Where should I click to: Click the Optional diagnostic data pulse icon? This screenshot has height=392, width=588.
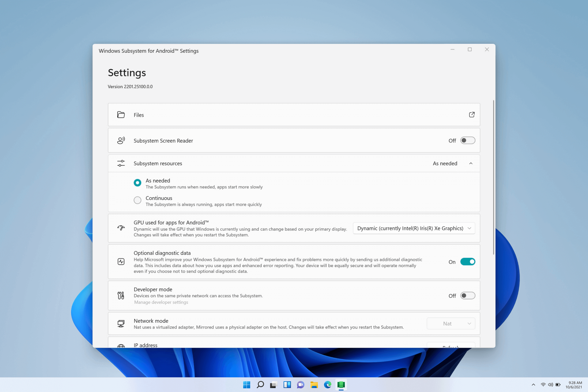point(121,262)
